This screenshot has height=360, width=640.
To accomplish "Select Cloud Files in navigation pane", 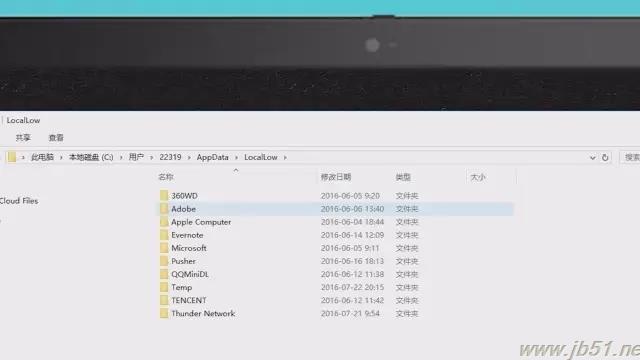I will click(x=19, y=201).
